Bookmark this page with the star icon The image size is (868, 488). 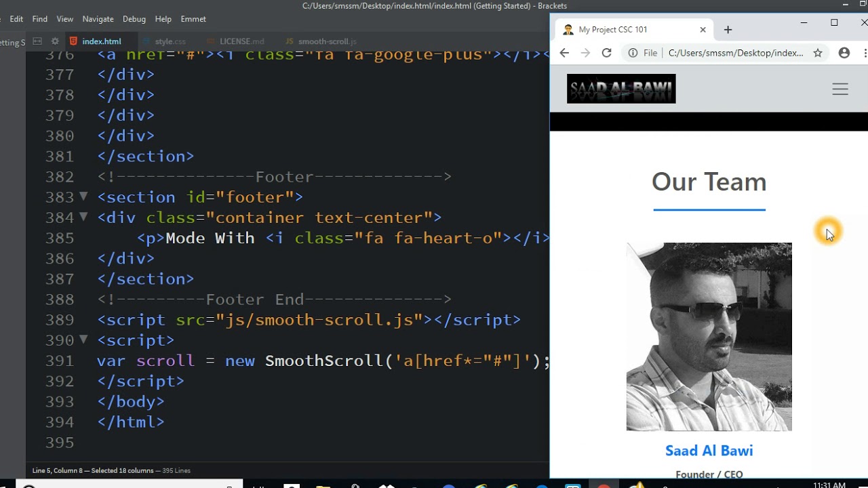818,53
